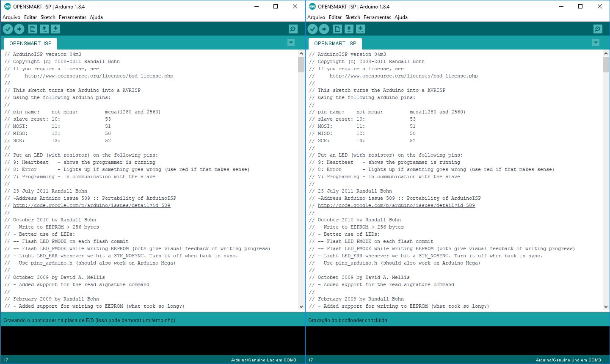Select OPENSMART_ISP tab in right window
Image resolution: width=610 pixels, height=364 pixels.
[335, 44]
